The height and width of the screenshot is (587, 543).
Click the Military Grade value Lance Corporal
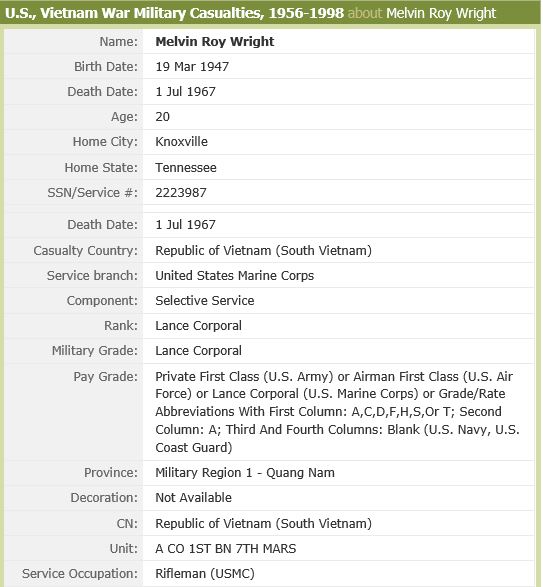(198, 351)
